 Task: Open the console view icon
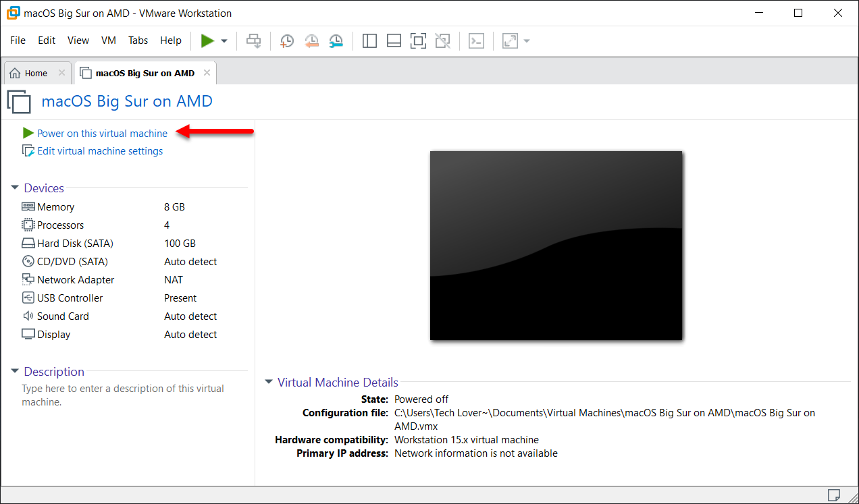click(476, 41)
